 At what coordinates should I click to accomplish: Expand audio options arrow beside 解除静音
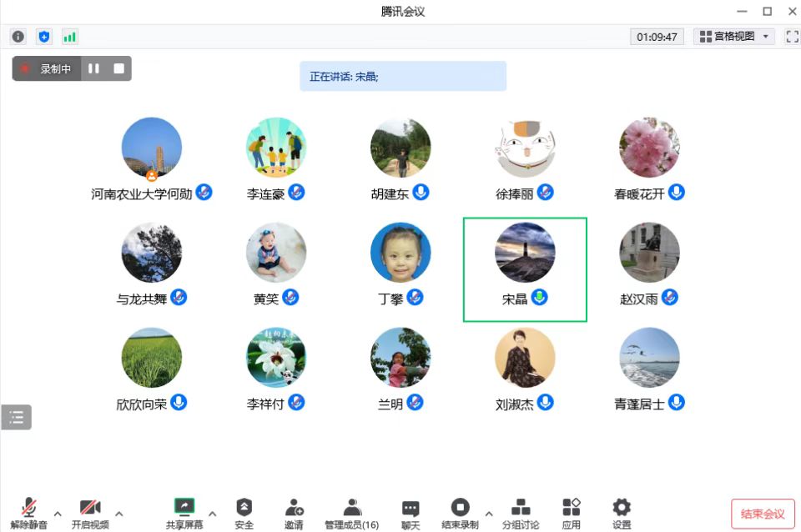click(x=58, y=514)
